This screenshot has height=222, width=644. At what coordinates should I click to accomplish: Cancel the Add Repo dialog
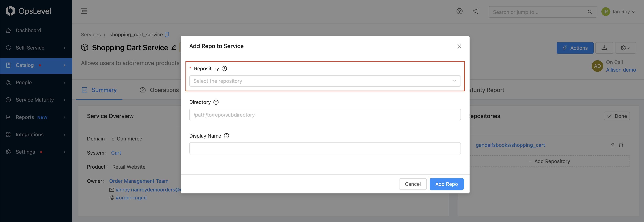tap(412, 184)
